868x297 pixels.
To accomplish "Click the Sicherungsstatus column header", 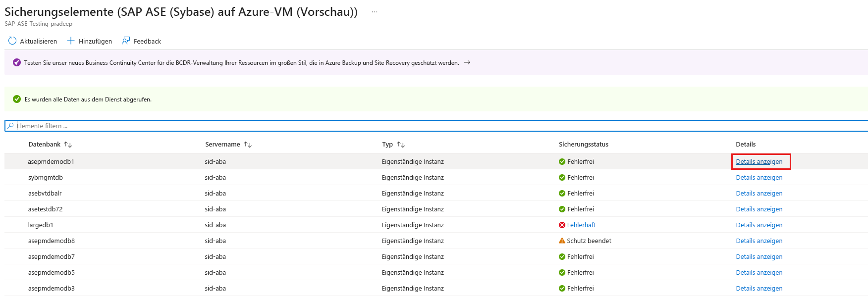I will 584,145.
